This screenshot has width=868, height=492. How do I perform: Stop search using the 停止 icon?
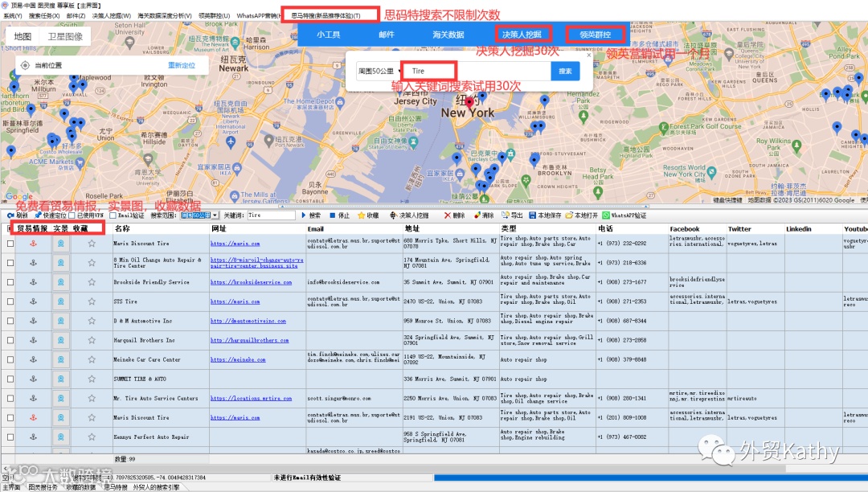coord(332,215)
